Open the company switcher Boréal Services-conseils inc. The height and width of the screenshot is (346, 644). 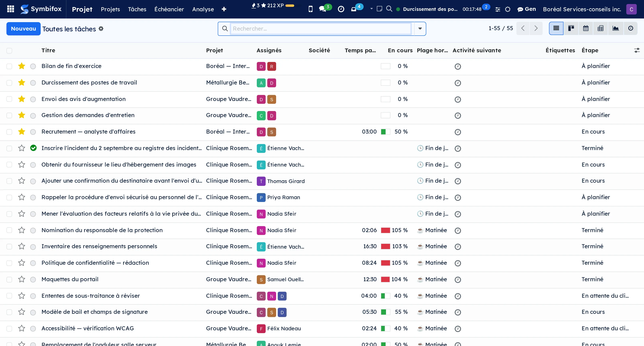coord(582,9)
